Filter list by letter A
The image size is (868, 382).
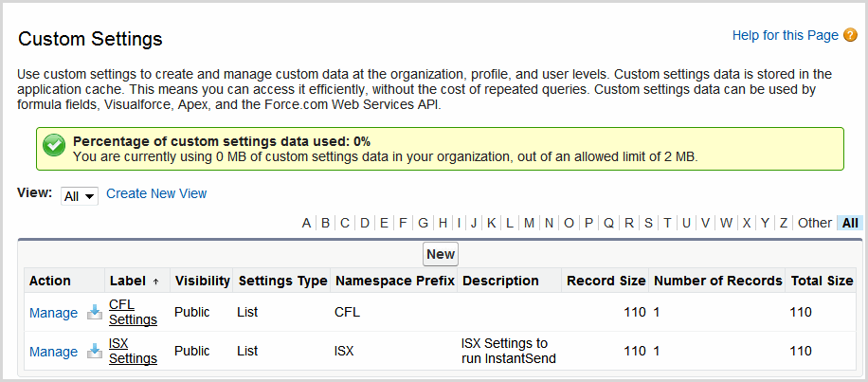pos(306,223)
